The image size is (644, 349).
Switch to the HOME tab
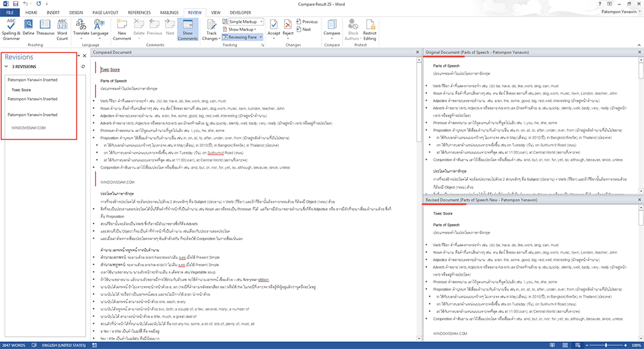click(x=31, y=12)
